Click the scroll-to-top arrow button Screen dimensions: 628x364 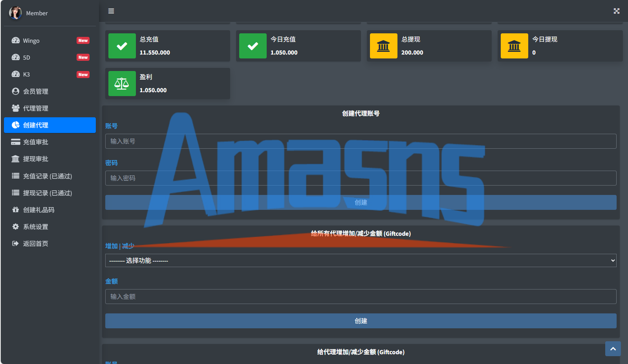(613, 349)
